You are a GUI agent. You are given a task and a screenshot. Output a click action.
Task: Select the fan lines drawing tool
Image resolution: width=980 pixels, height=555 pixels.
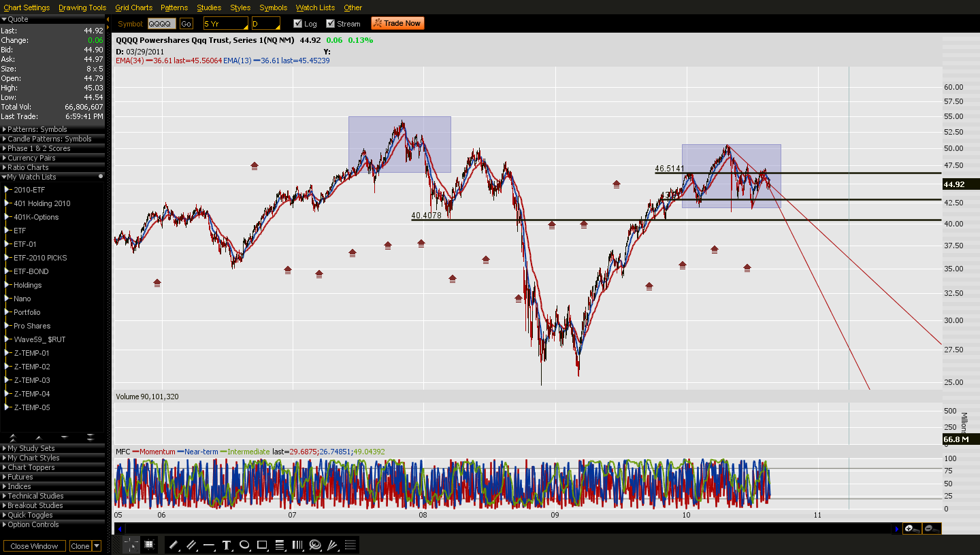point(333,545)
